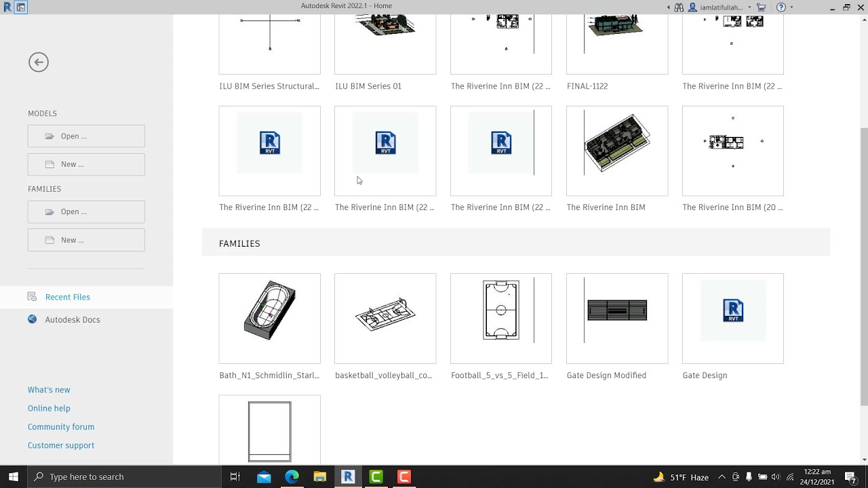Click New under MODELS
The height and width of the screenshot is (488, 868).
pyautogui.click(x=86, y=164)
